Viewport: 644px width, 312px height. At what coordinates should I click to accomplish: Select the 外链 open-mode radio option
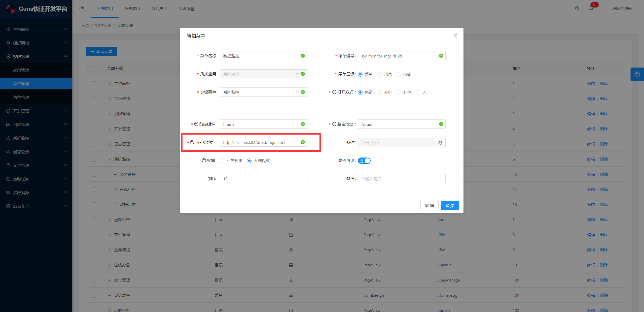380,92
